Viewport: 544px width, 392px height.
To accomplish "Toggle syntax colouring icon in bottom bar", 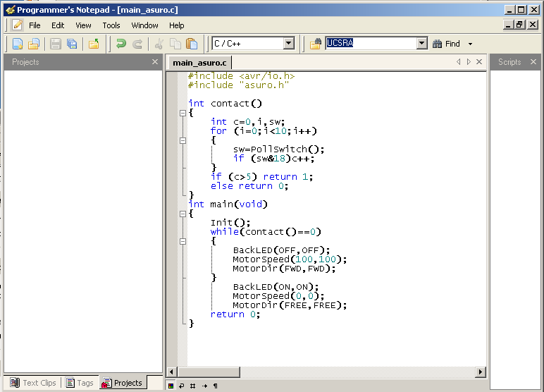I will [x=171, y=386].
